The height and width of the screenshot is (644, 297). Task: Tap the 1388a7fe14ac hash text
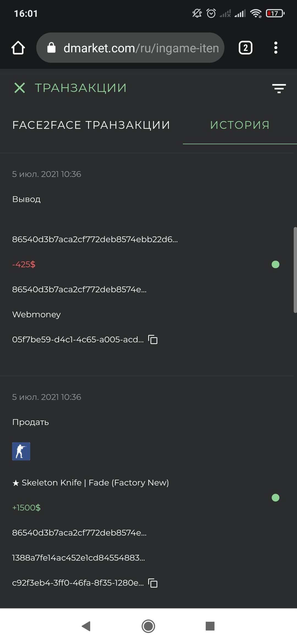pyautogui.click(x=78, y=558)
